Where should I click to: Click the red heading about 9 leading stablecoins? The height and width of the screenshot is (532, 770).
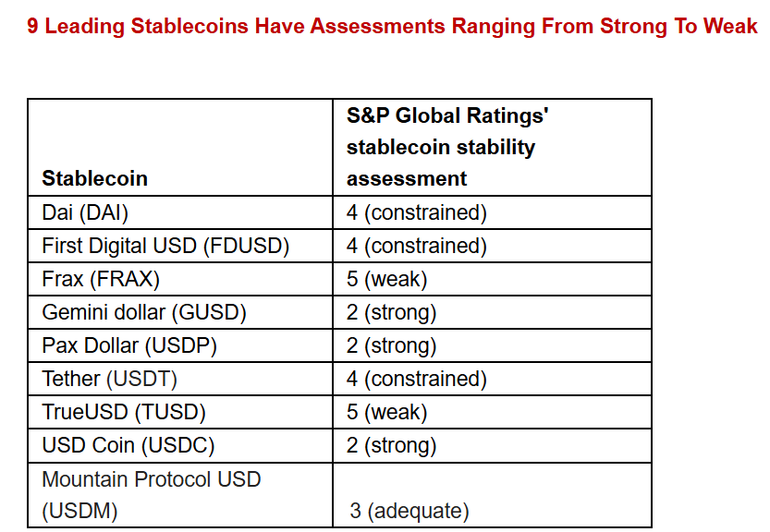(x=392, y=26)
